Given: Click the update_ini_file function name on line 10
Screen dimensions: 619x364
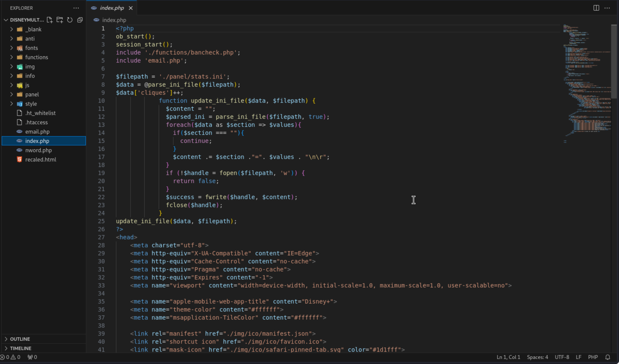Looking at the screenshot, I should click(x=218, y=101).
